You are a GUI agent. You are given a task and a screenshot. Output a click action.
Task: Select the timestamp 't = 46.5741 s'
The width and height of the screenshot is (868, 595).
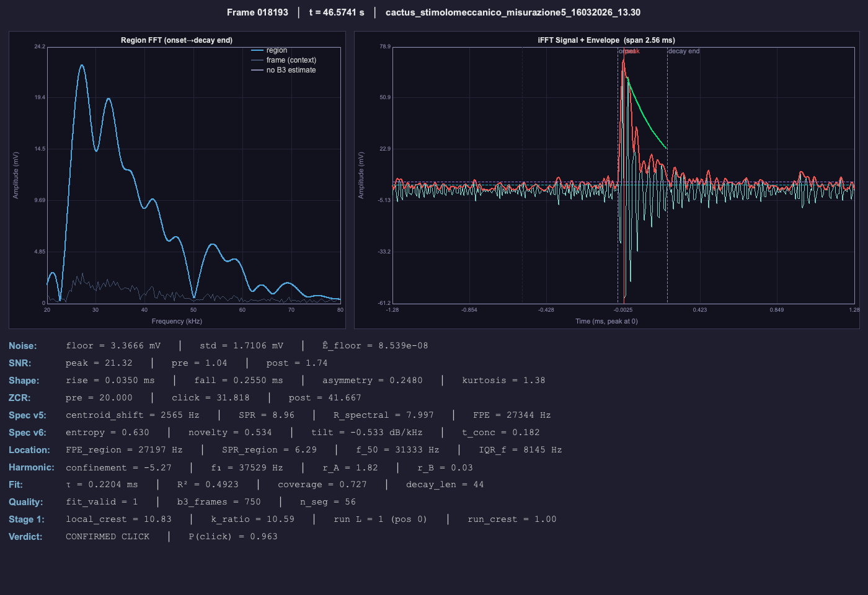click(337, 12)
